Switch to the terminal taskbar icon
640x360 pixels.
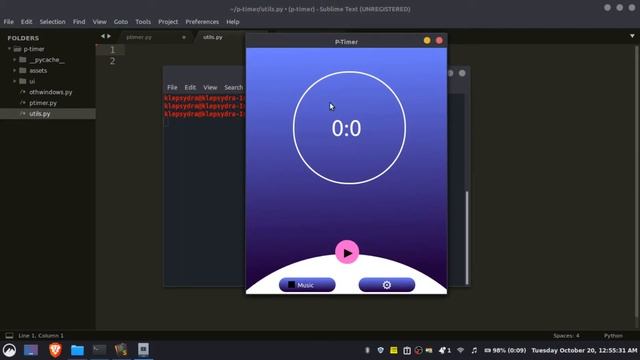[99, 349]
